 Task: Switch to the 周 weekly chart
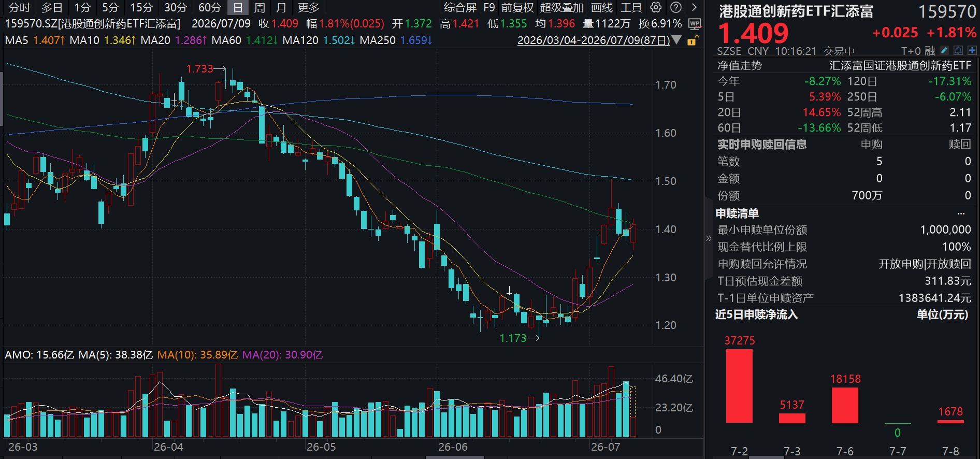260,8
